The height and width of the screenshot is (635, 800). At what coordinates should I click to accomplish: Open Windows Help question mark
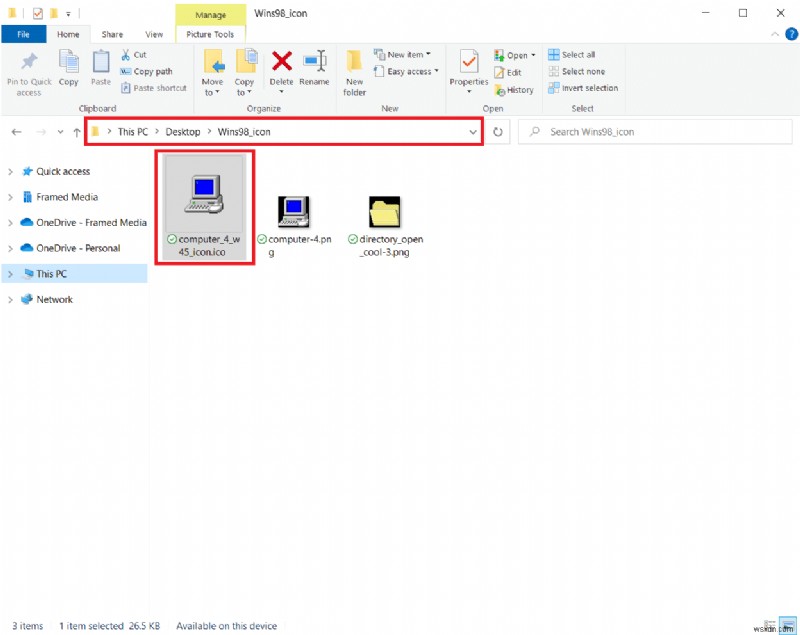point(791,34)
